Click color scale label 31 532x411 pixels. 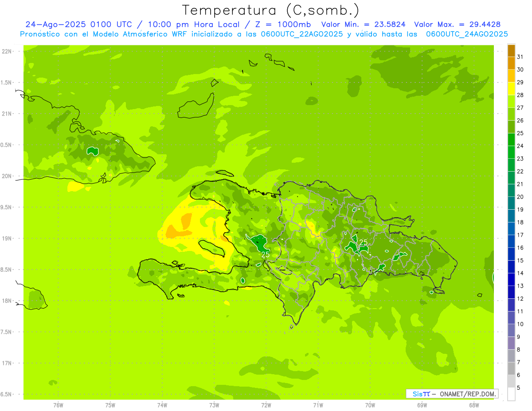[520, 57]
